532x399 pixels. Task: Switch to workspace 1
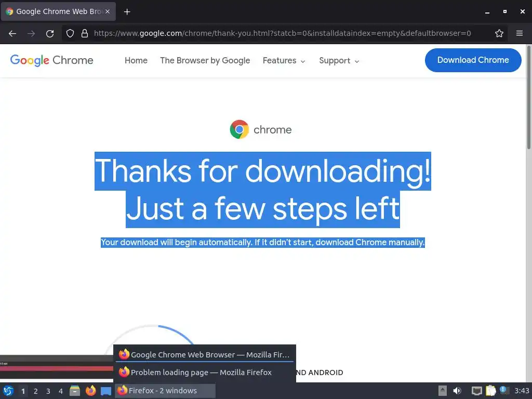click(x=23, y=391)
